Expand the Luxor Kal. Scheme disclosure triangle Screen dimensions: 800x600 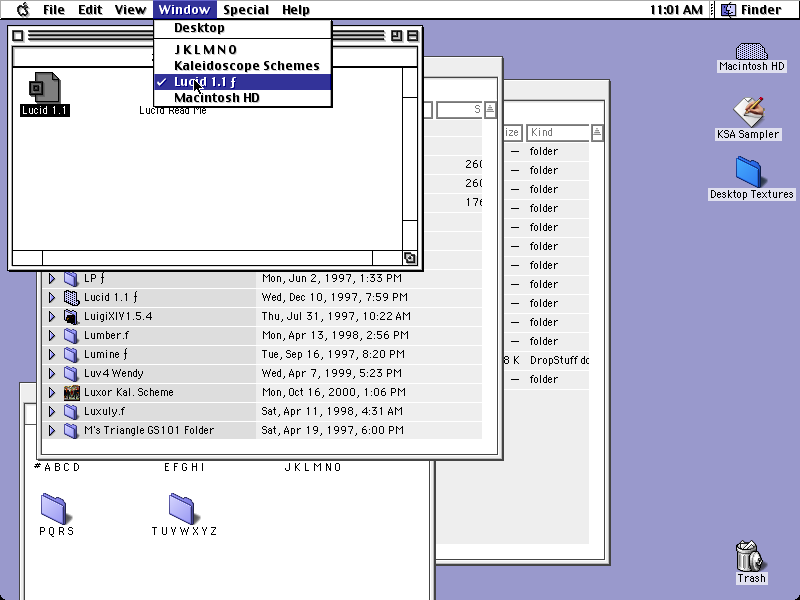tap(52, 392)
